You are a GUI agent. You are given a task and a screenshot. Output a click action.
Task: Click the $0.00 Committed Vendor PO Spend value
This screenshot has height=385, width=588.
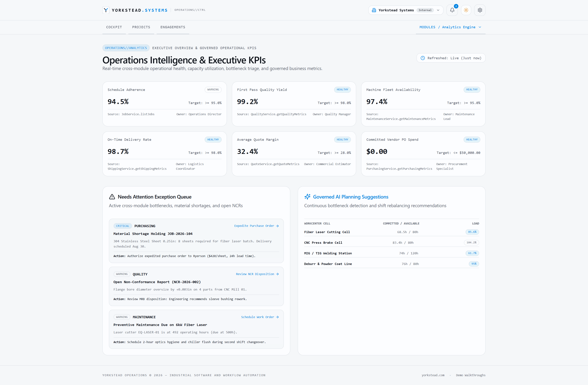377,152
